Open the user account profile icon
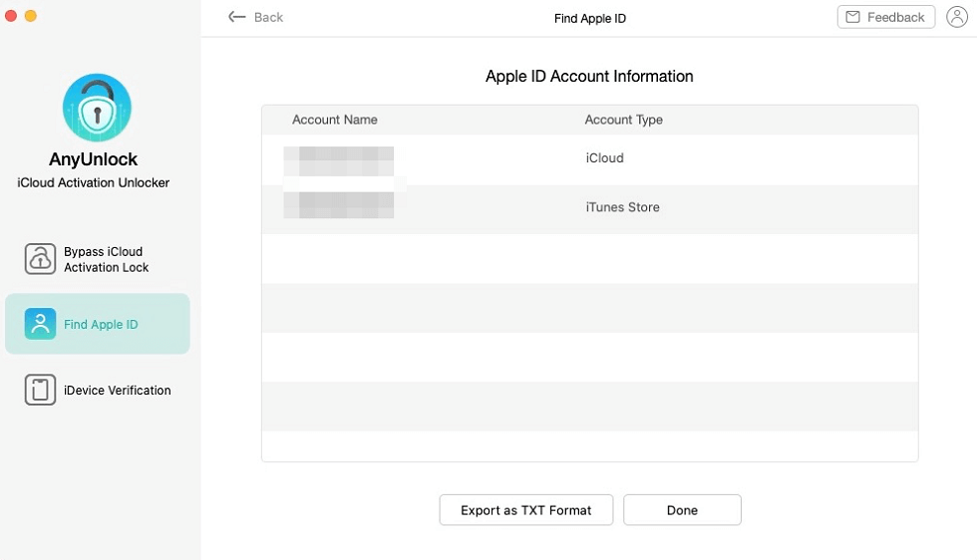Screen dimensions: 977x560 [955, 17]
